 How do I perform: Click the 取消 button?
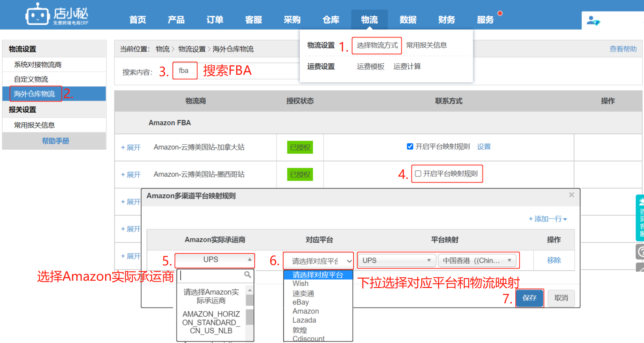561,298
